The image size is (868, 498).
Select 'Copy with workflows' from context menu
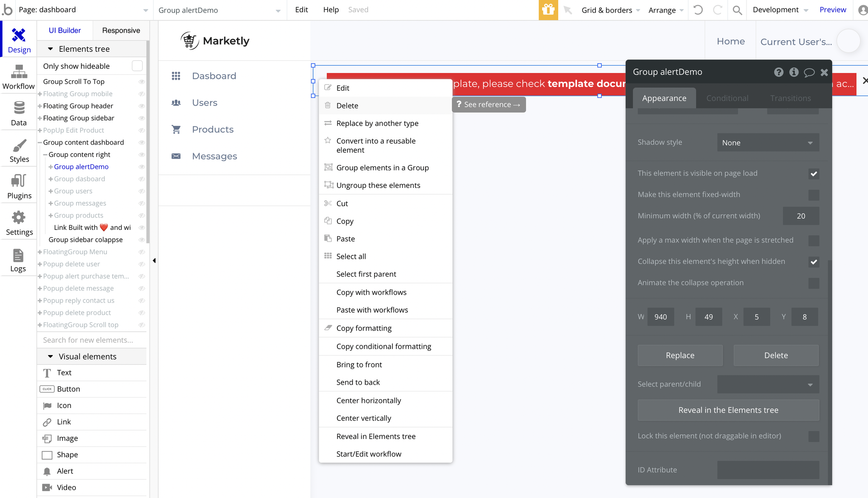coord(371,292)
